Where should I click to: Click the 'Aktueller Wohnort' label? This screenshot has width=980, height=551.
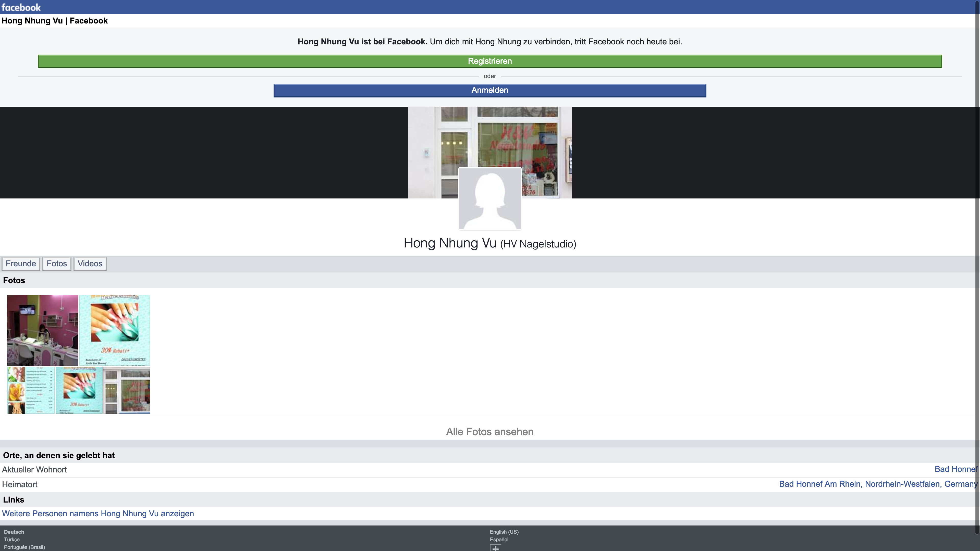tap(34, 470)
